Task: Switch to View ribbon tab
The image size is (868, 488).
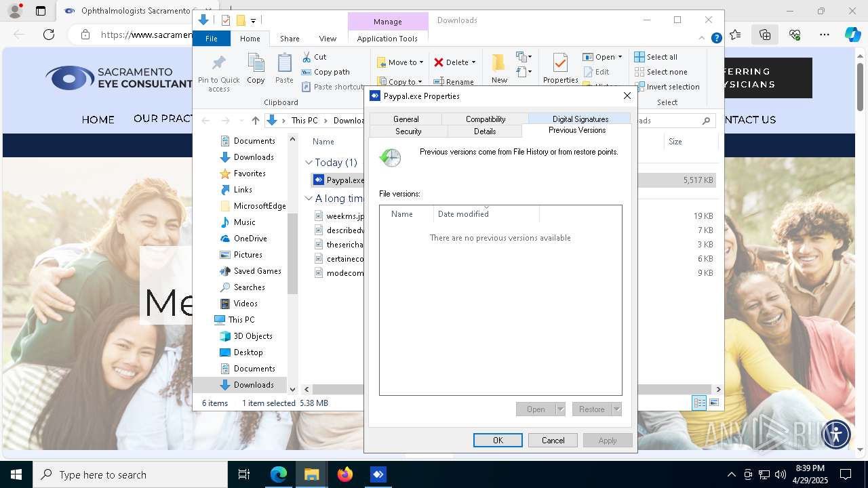Action: (x=328, y=39)
